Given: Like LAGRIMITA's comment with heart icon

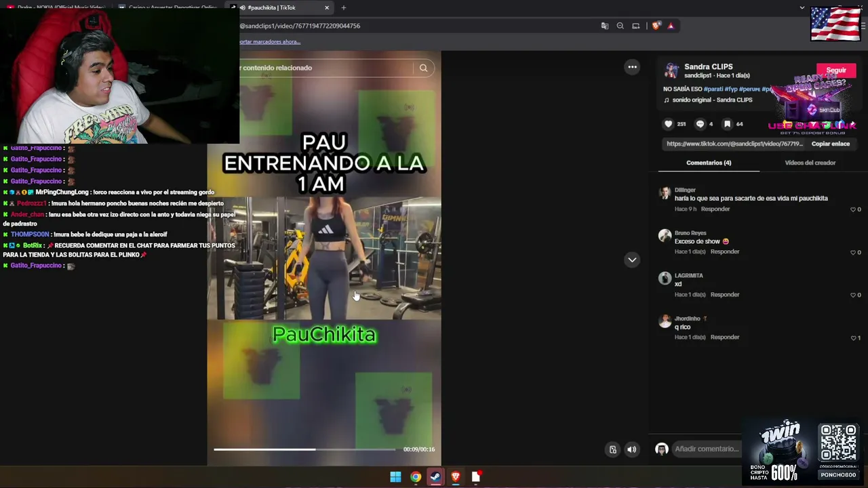Looking at the screenshot, I should tap(853, 295).
